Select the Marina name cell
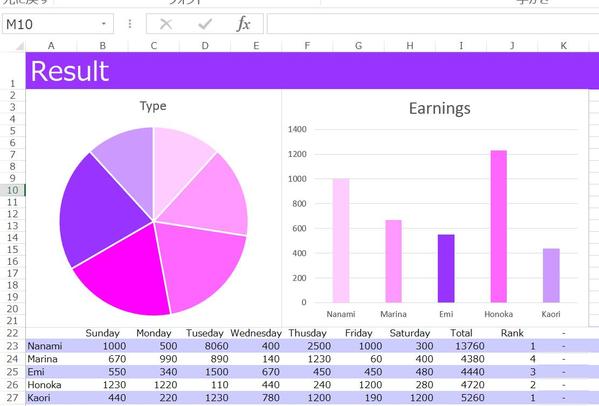The height and width of the screenshot is (406, 599). [51, 359]
